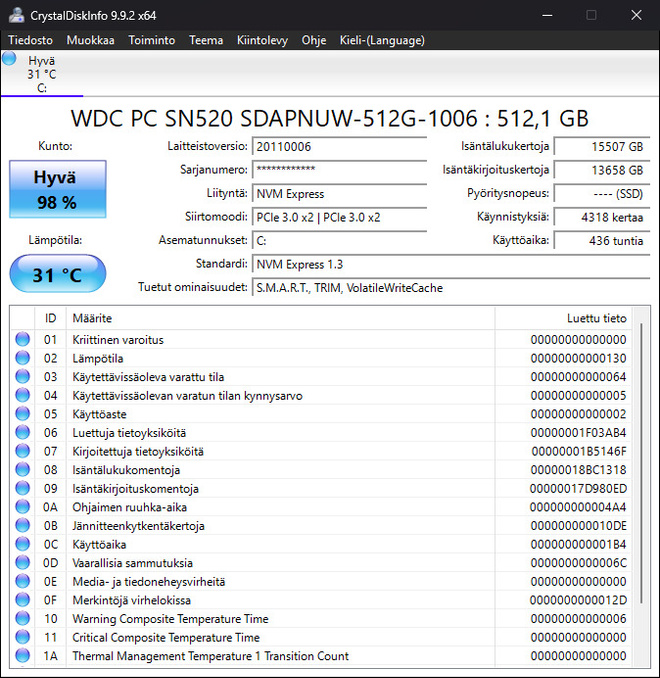This screenshot has height=678, width=660.
Task: Click status orb for Luettuja tietoyksiköitä row
Action: 22,432
